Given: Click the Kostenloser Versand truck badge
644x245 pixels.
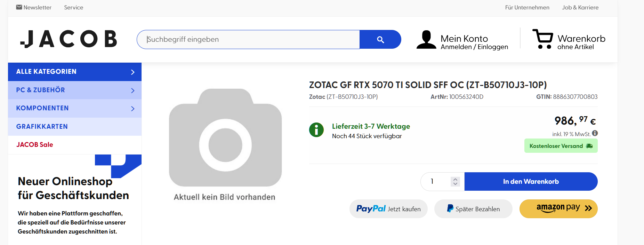Looking at the screenshot, I should 561,146.
